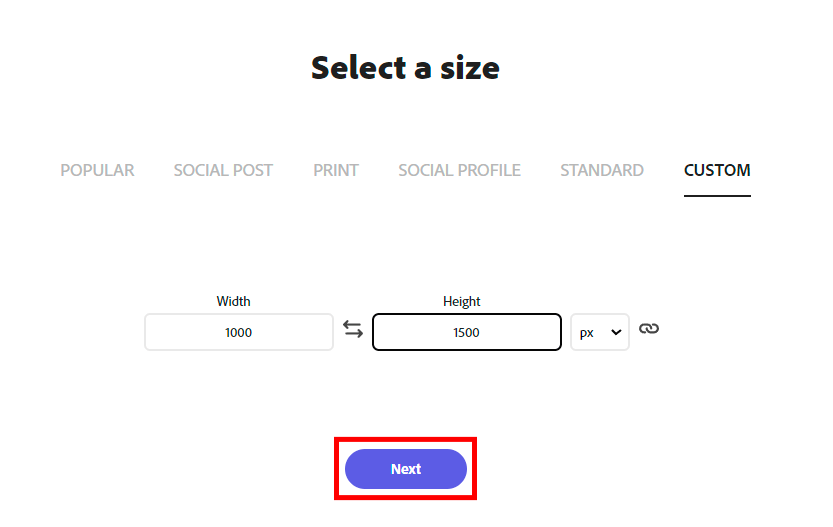833x527 pixels.
Task: Click the chevron arrow beside px
Action: [615, 332]
